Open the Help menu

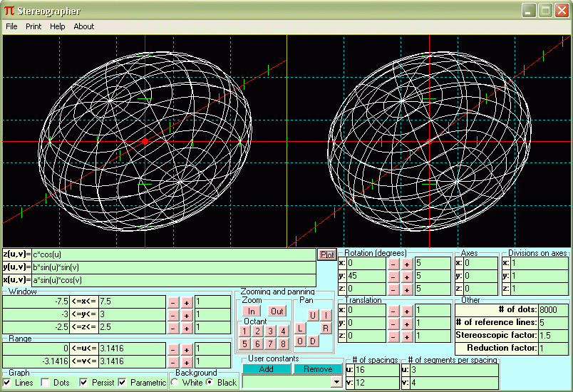[57, 26]
